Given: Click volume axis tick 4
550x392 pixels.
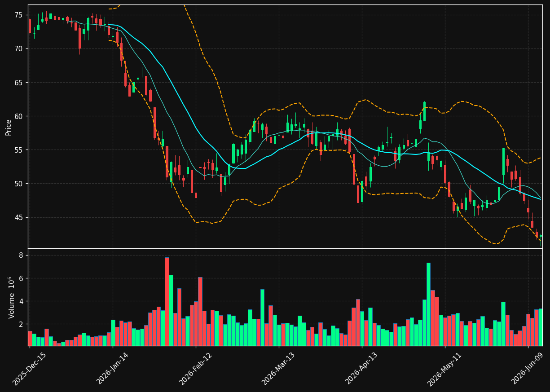Looking at the screenshot, I should pyautogui.click(x=21, y=301).
